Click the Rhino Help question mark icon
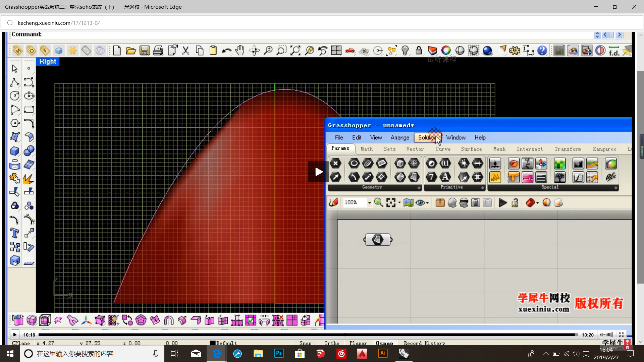This screenshot has height=362, width=644. 542,51
